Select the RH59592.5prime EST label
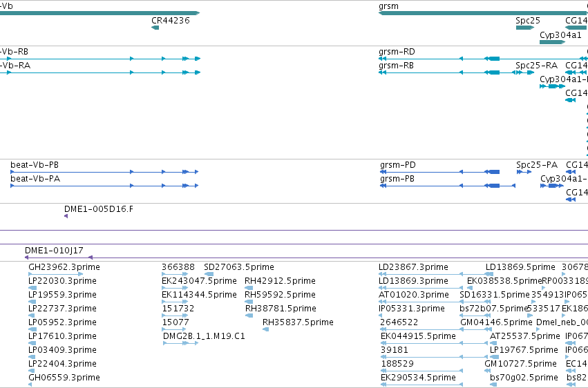 tap(280, 295)
